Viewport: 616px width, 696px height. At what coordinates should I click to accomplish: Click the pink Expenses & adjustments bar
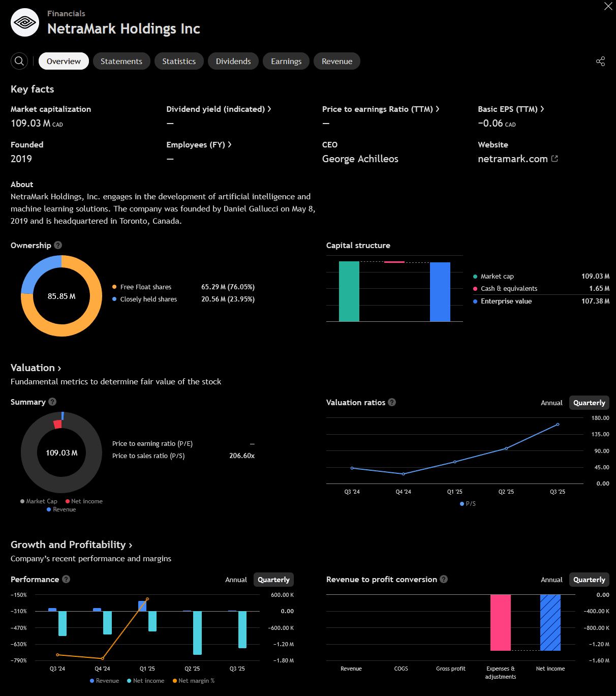pos(501,623)
